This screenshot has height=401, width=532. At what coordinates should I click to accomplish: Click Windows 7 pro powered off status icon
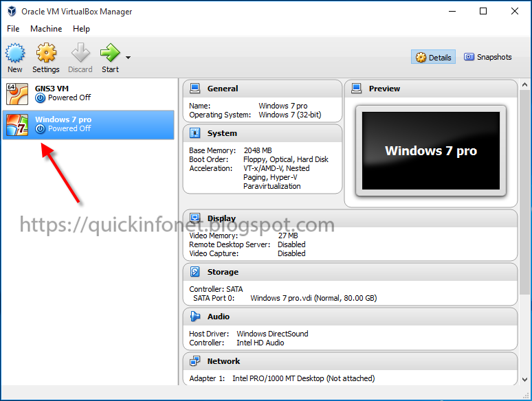[40, 129]
